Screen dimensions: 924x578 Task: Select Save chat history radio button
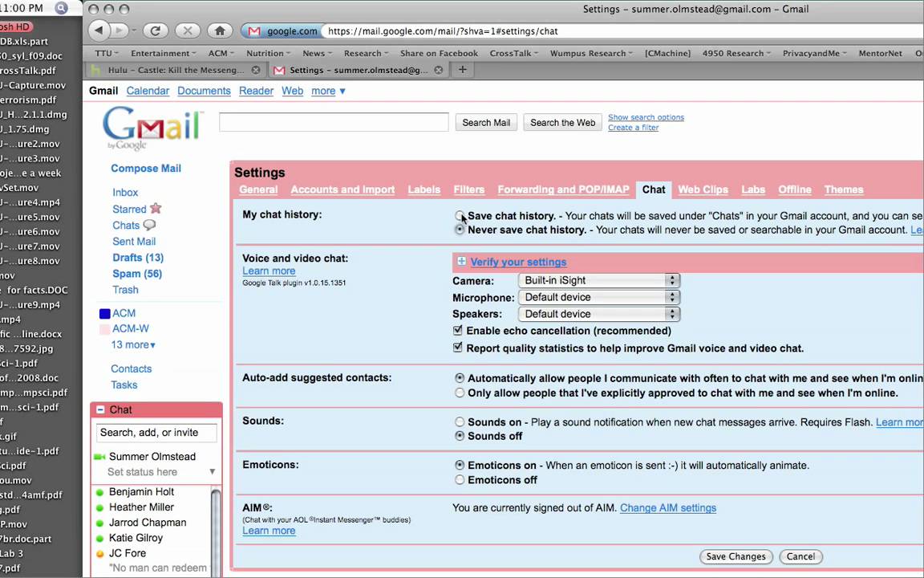(460, 215)
